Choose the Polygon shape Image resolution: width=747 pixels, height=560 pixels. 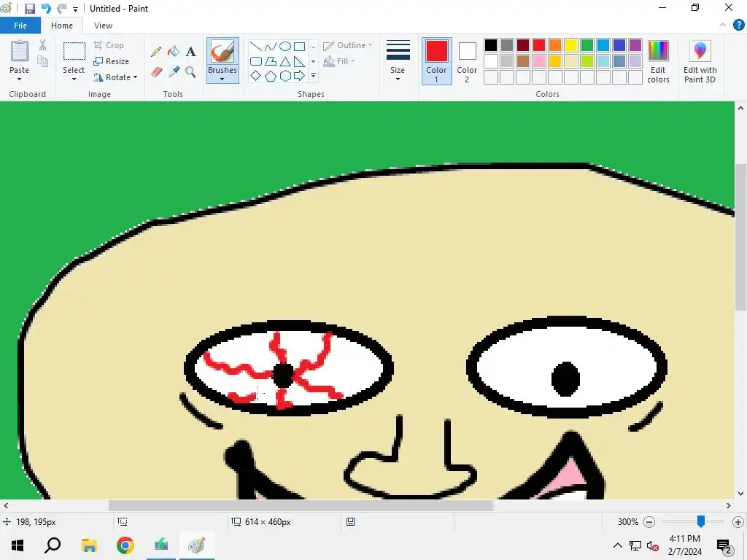click(271, 61)
